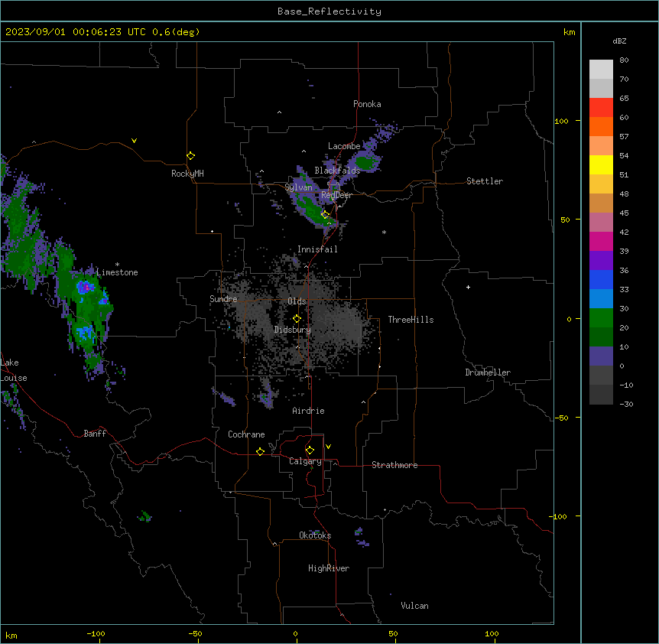Pick the purple swatch below magenta in legend
659x644 pixels.
(601, 261)
